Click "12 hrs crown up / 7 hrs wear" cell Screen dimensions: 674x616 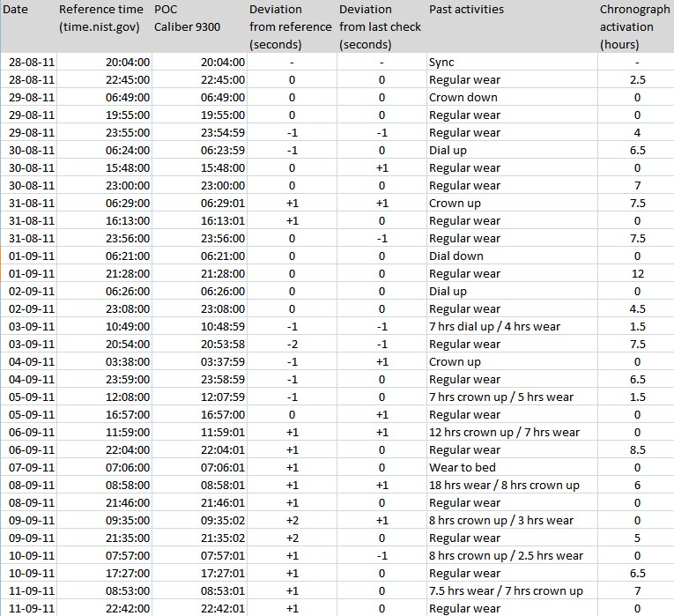point(504,433)
